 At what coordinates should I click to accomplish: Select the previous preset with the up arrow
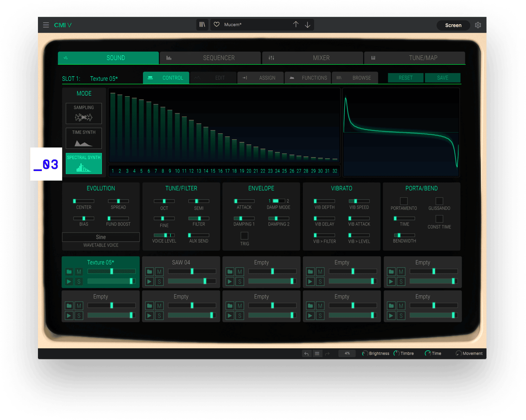pos(296,25)
